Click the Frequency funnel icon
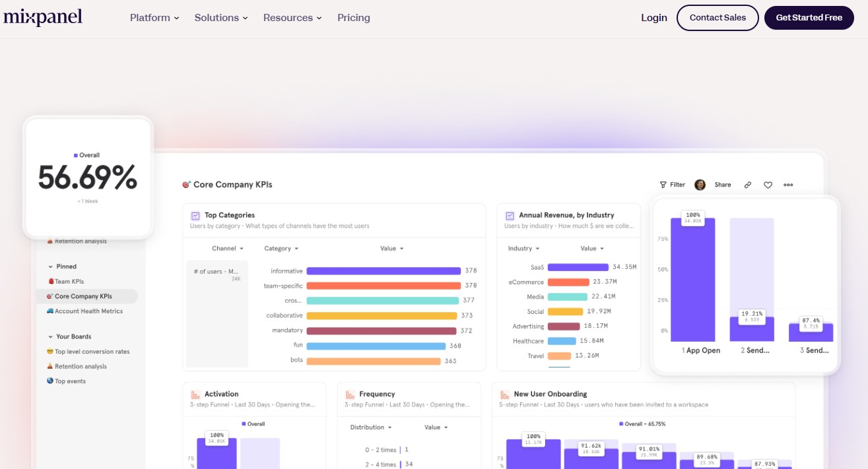 point(350,394)
